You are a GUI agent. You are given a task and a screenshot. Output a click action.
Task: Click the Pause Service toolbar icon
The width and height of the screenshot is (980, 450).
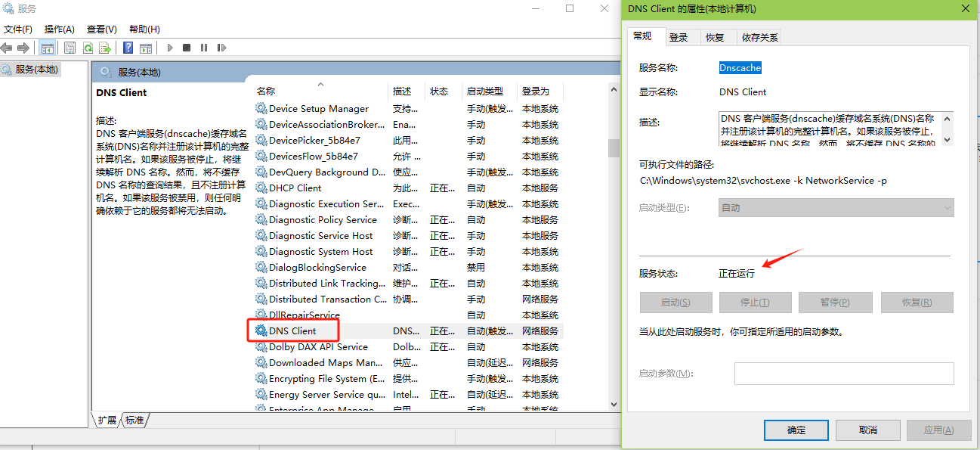click(204, 48)
